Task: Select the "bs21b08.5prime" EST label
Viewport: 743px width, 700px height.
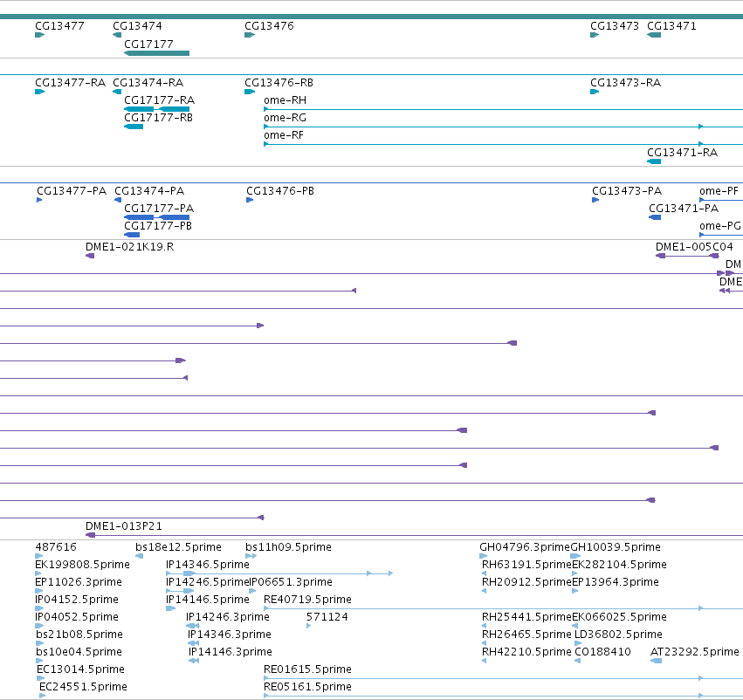Action: click(x=79, y=635)
